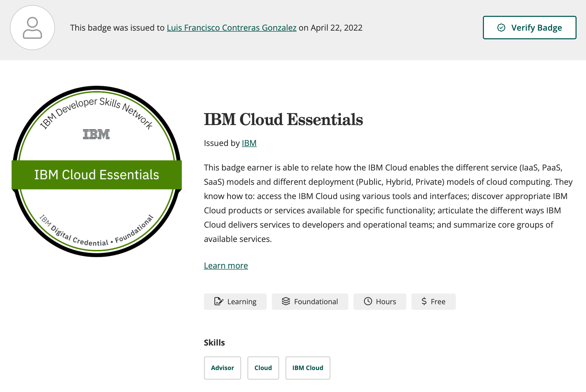This screenshot has height=392, width=586.
Task: Click the issue date April 22, 2022 text
Action: coord(337,28)
